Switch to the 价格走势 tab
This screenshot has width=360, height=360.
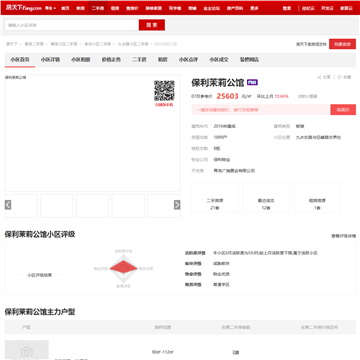(x=111, y=60)
